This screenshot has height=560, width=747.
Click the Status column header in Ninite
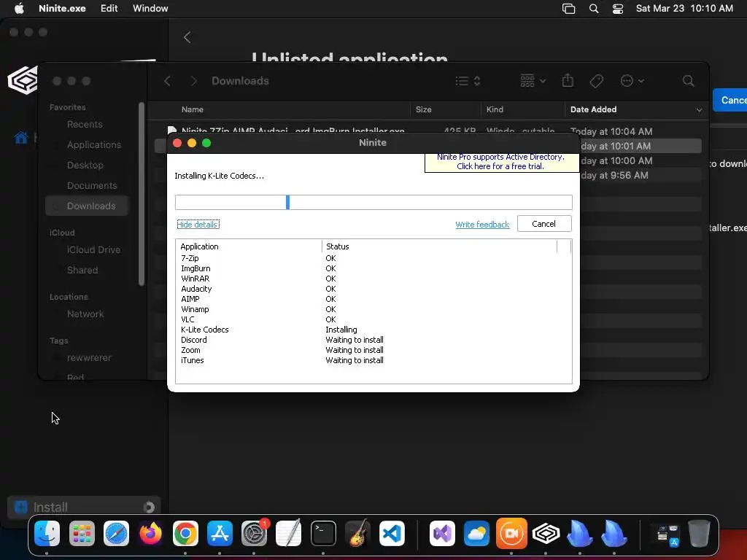coord(439,246)
